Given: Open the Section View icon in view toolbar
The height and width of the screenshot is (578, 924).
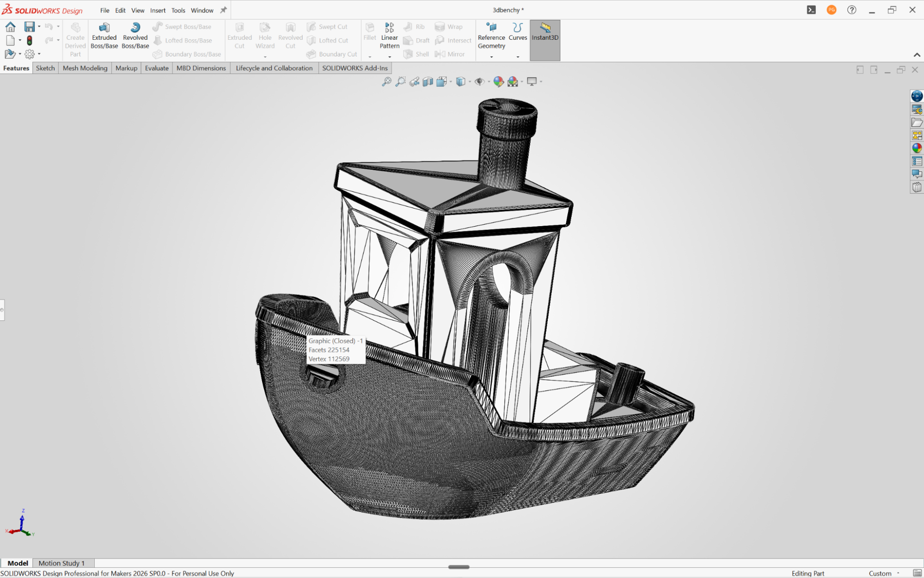Looking at the screenshot, I should pos(428,82).
